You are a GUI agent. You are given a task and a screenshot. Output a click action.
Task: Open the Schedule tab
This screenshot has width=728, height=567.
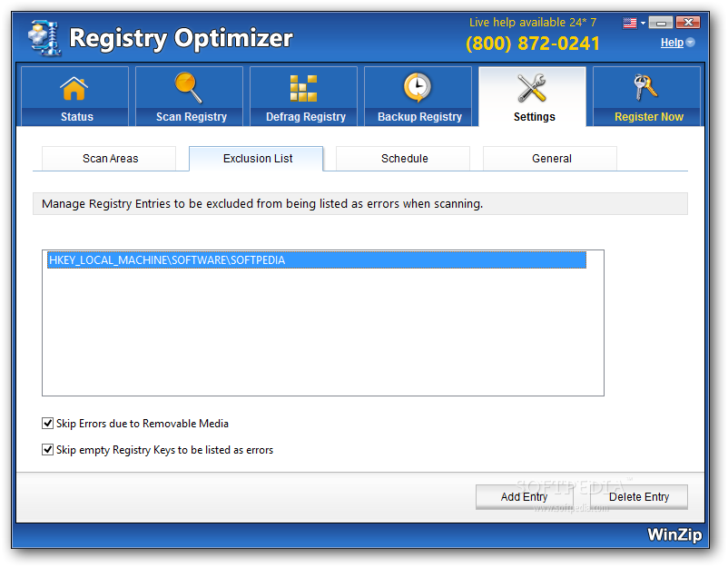pos(403,159)
